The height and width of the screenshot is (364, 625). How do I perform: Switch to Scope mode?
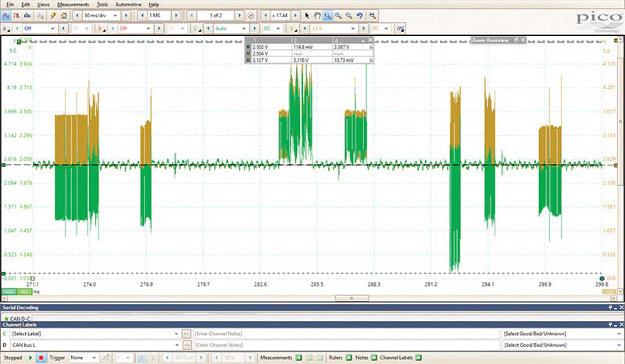pos(6,16)
